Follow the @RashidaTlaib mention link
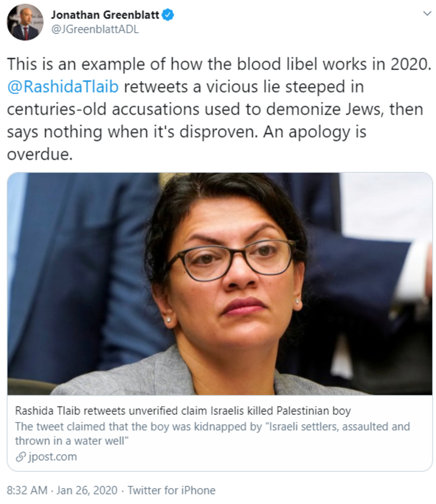This screenshot has width=436, height=504. pyautogui.click(x=63, y=87)
